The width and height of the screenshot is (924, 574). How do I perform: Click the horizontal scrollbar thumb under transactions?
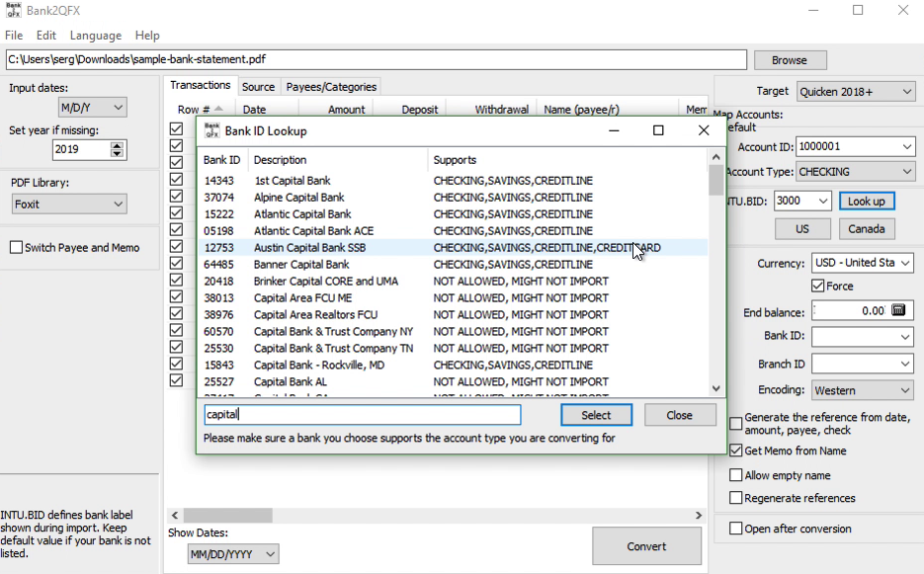[x=227, y=515]
